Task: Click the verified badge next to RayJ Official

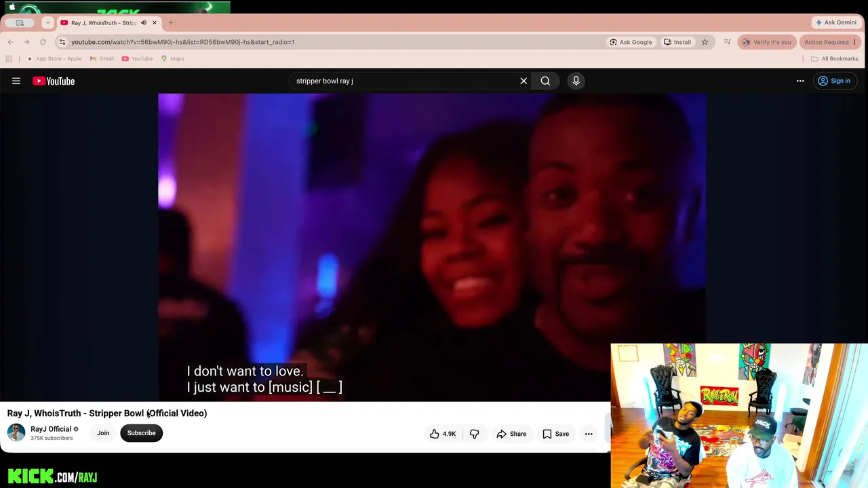Action: coord(76,429)
